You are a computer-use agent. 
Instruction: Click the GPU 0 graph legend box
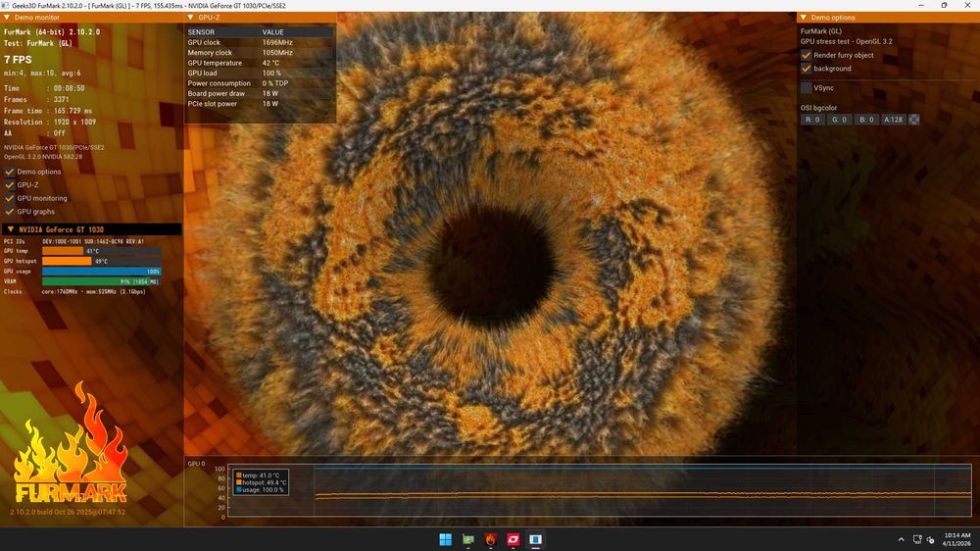(x=262, y=482)
